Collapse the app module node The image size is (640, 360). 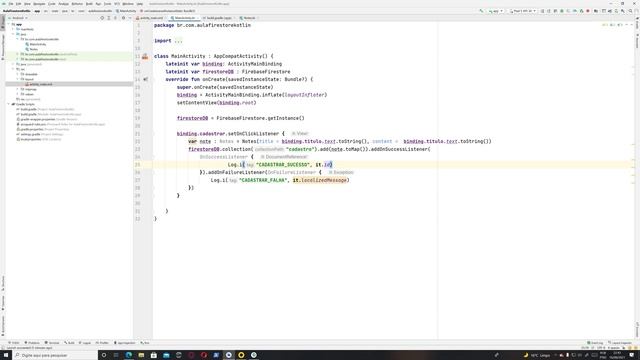tap(9, 24)
